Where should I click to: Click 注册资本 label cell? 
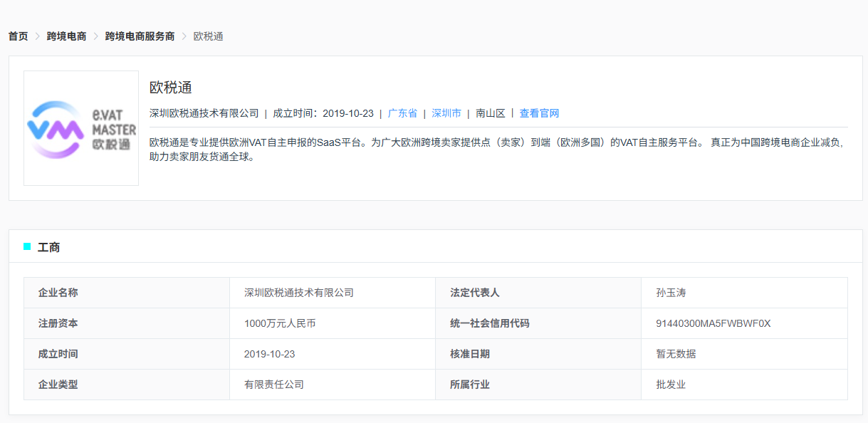pos(127,323)
